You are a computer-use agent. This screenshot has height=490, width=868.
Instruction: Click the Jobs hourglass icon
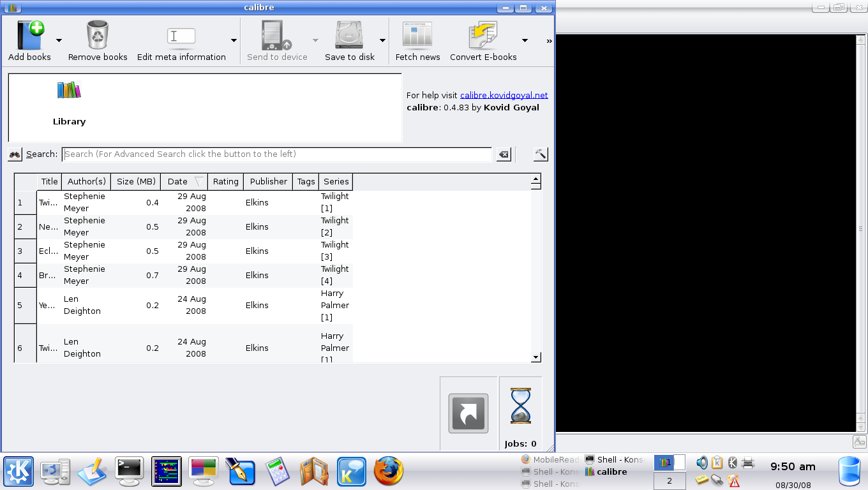point(520,406)
